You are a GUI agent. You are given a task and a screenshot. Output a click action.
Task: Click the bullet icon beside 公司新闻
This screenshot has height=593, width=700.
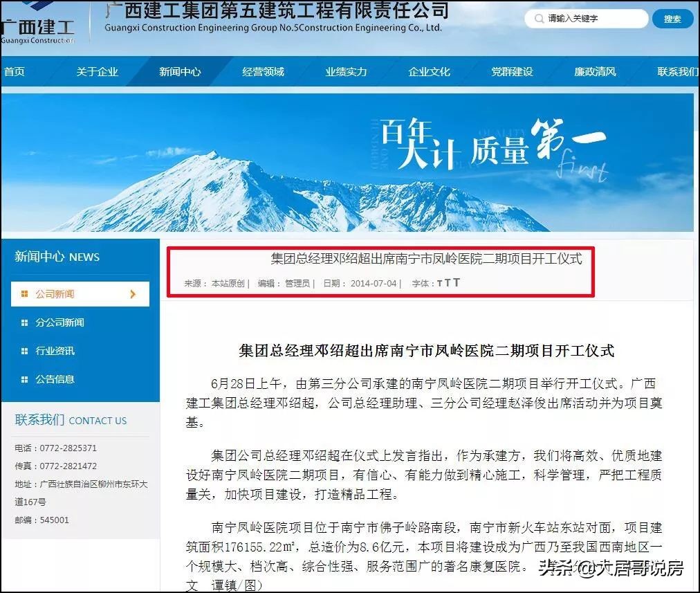25,294
